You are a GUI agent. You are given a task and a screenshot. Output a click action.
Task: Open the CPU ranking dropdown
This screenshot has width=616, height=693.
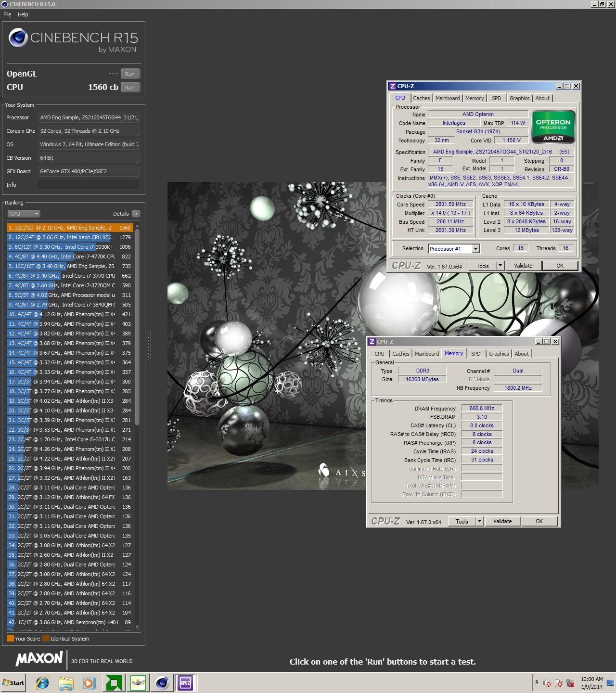coord(24,214)
